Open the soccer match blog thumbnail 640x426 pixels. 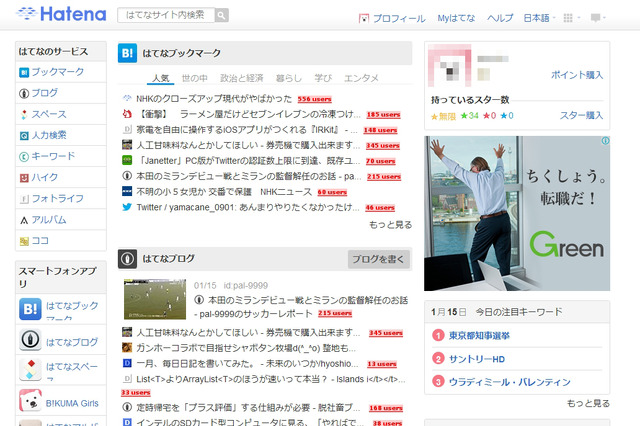point(155,299)
